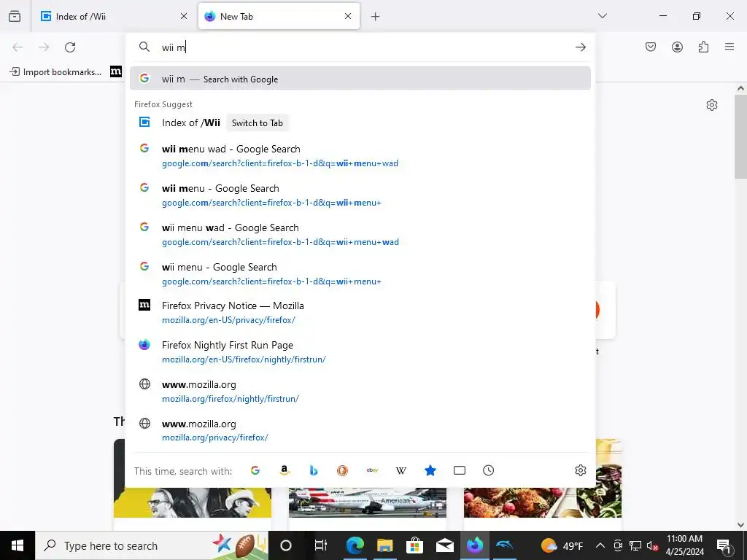The width and height of the screenshot is (747, 560).
Task: Go to the typed address with arrow
Action: click(x=580, y=47)
